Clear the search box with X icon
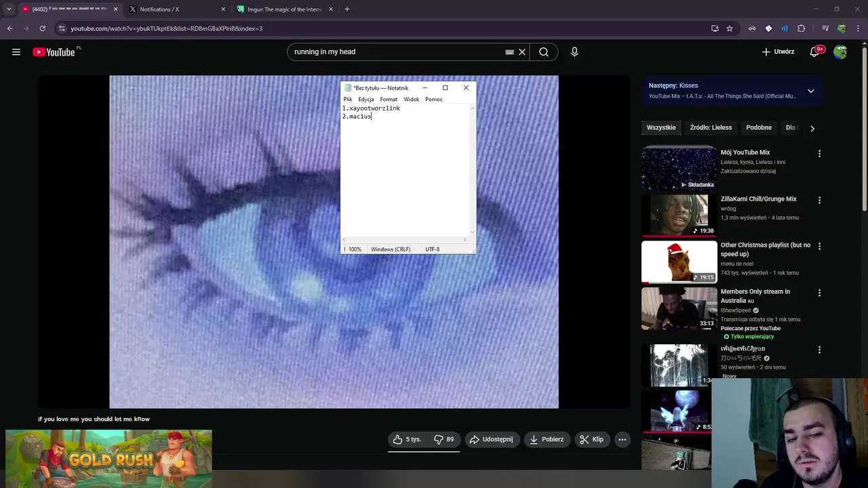Screen dimensions: 868x488 pyautogui.click(x=522, y=52)
